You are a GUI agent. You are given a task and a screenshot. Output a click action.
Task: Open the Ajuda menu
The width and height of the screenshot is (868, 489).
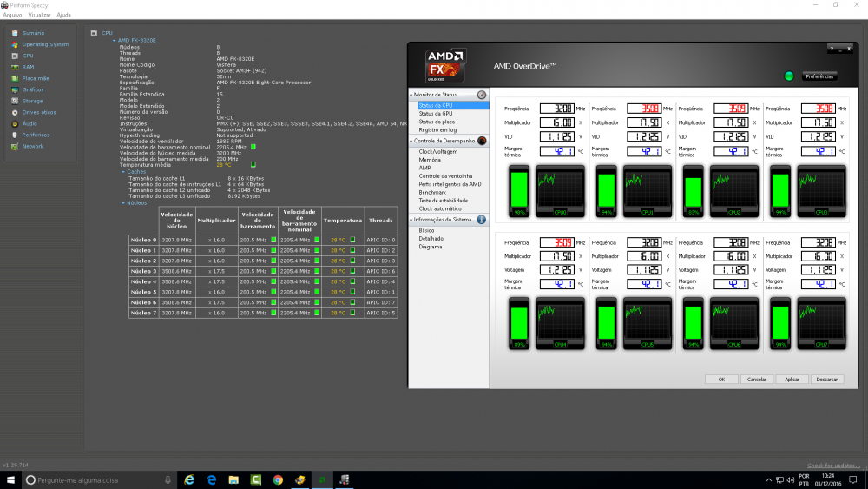point(63,15)
